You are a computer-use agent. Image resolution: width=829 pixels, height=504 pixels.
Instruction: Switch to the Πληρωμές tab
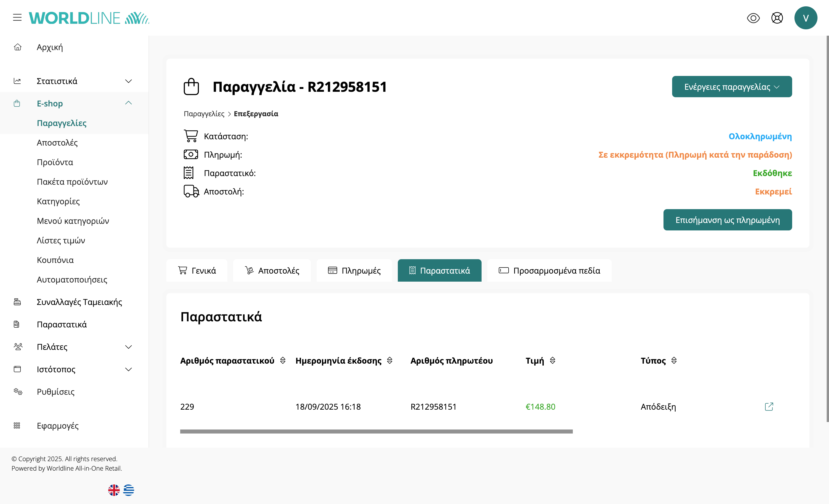[x=354, y=270]
